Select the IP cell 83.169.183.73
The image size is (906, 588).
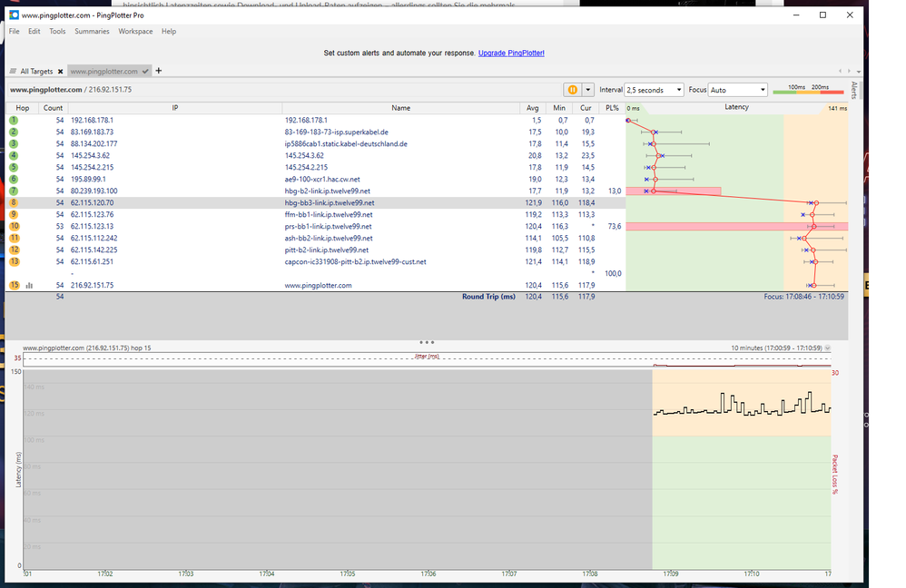coord(92,132)
